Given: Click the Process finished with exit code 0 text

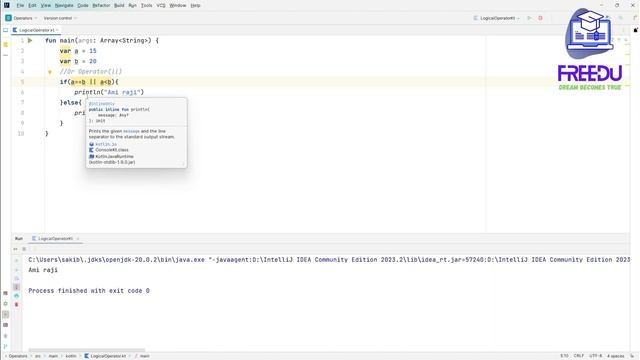Looking at the screenshot, I should (x=89, y=291).
